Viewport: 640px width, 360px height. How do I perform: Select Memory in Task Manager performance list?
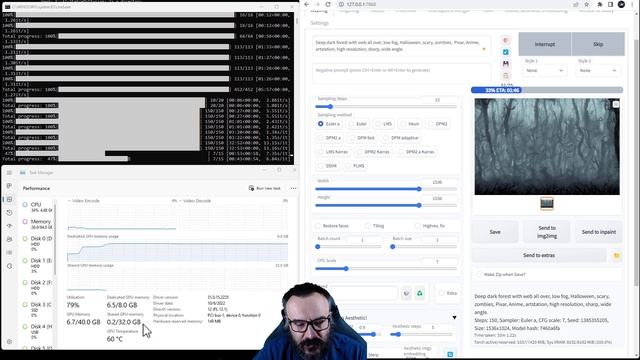pyautogui.click(x=38, y=224)
